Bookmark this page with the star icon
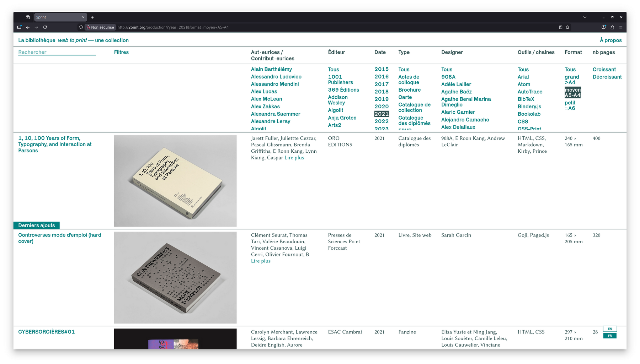 click(567, 27)
